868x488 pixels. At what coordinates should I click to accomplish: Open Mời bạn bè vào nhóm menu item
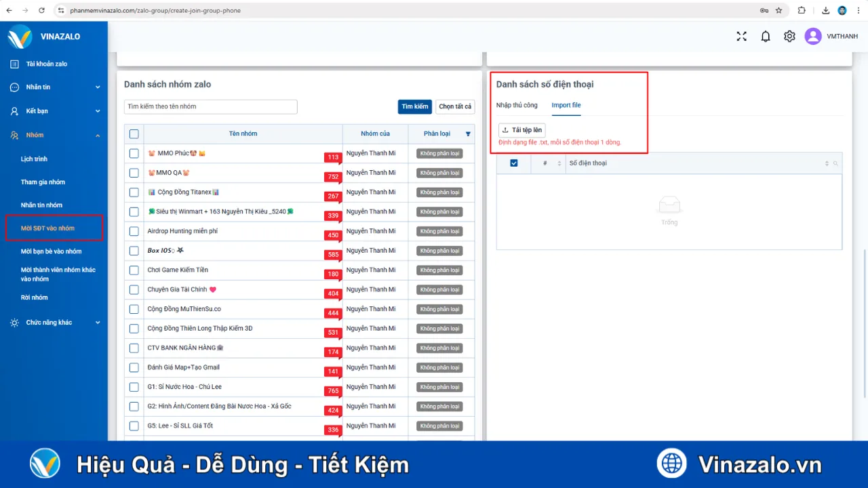(51, 251)
